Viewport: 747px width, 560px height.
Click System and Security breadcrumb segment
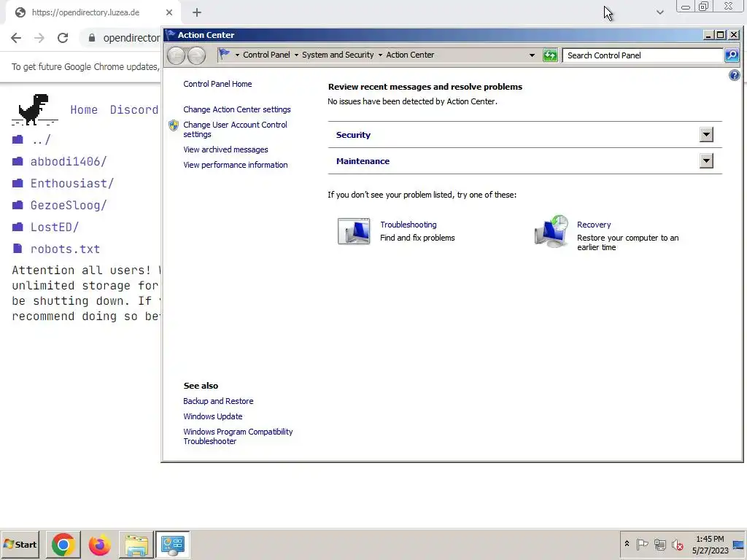338,55
